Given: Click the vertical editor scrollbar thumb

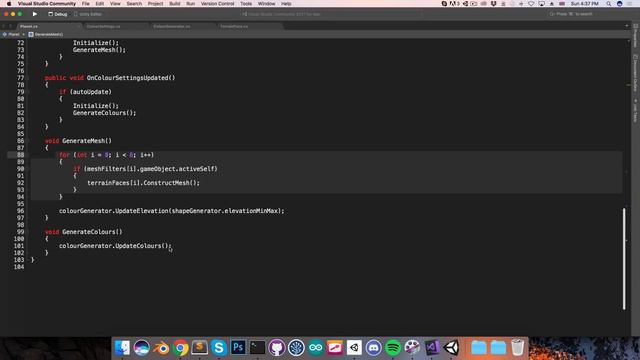Looking at the screenshot, I should tap(624, 258).
